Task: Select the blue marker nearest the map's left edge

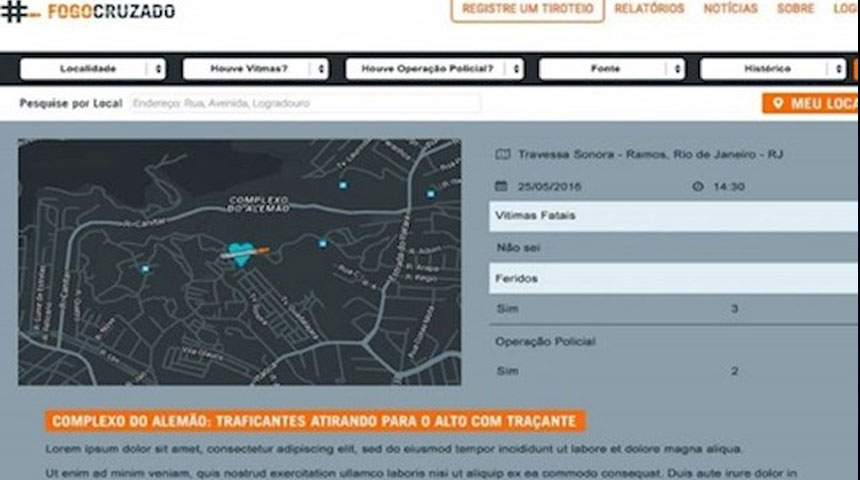Action: tap(145, 269)
